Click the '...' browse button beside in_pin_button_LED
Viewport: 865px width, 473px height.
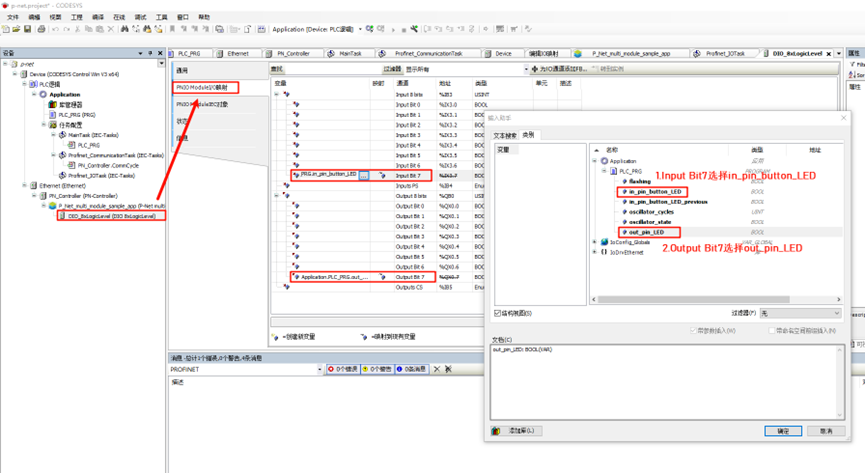click(x=364, y=175)
